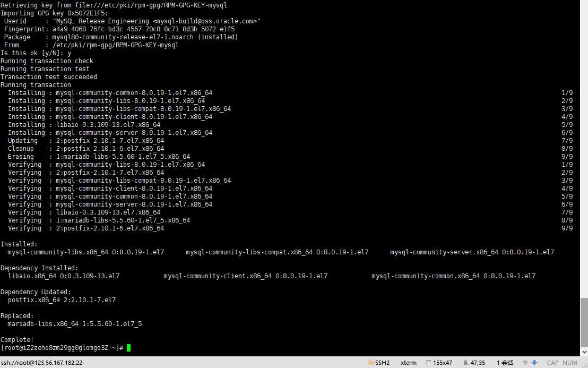Click 'libaio.x86_64 0:0.3.109-13.el7' entry
The width and height of the screenshot is (588, 368).
[64, 276]
